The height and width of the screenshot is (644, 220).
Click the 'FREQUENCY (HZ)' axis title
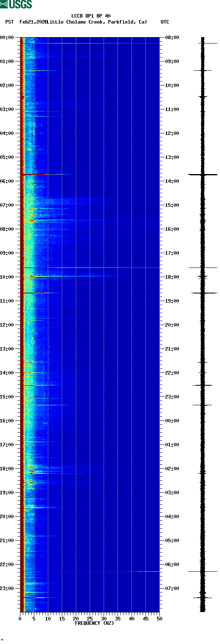pyautogui.click(x=94, y=623)
